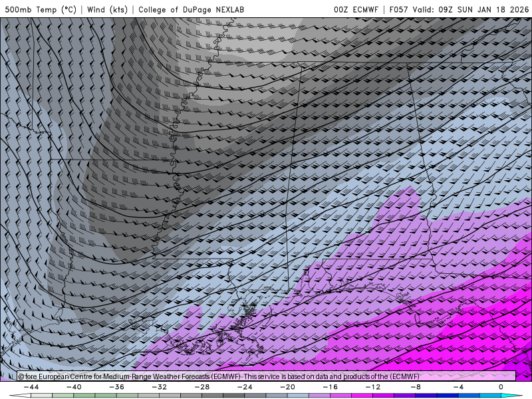
Task: Click the ECMWF copyright notice banner
Action: (x=267, y=376)
